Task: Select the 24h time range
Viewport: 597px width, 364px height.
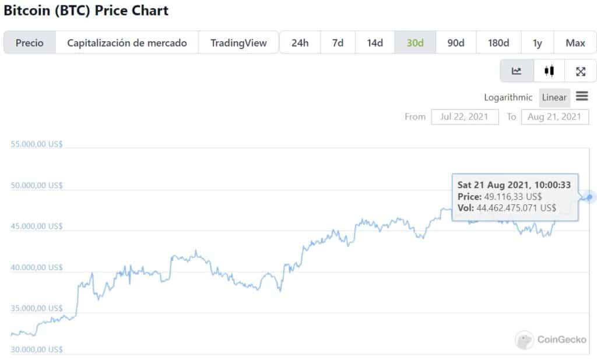Action: (300, 43)
